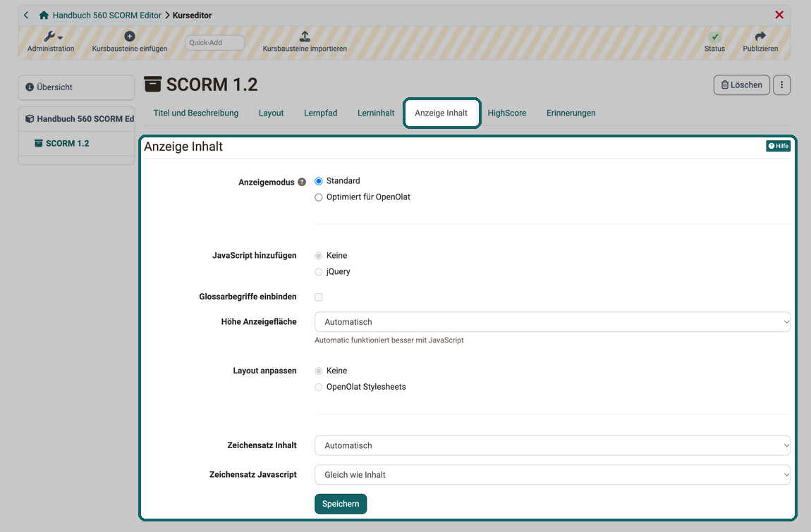Click the Kursbausteine importieren label

tap(305, 49)
